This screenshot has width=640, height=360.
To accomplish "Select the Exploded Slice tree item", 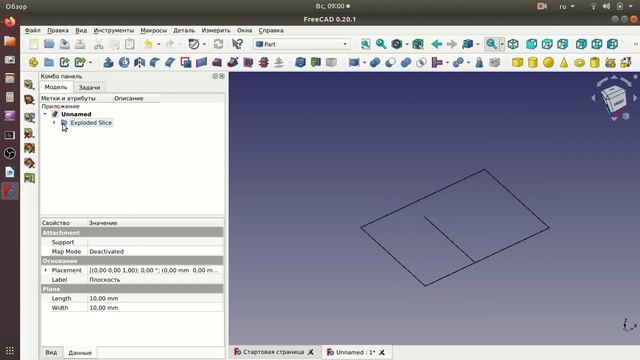I will click(91, 122).
